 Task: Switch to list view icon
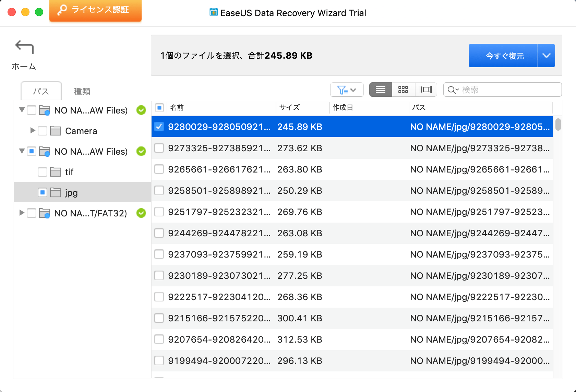click(x=381, y=90)
